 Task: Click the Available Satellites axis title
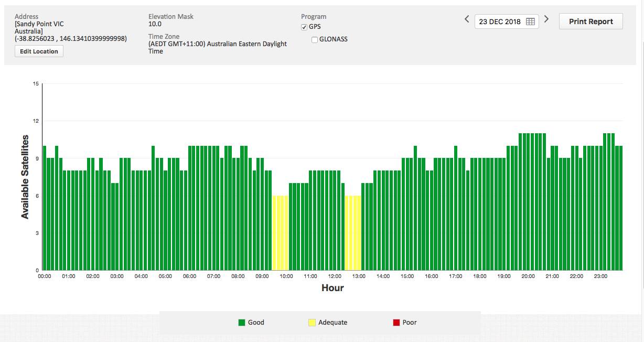click(x=25, y=177)
